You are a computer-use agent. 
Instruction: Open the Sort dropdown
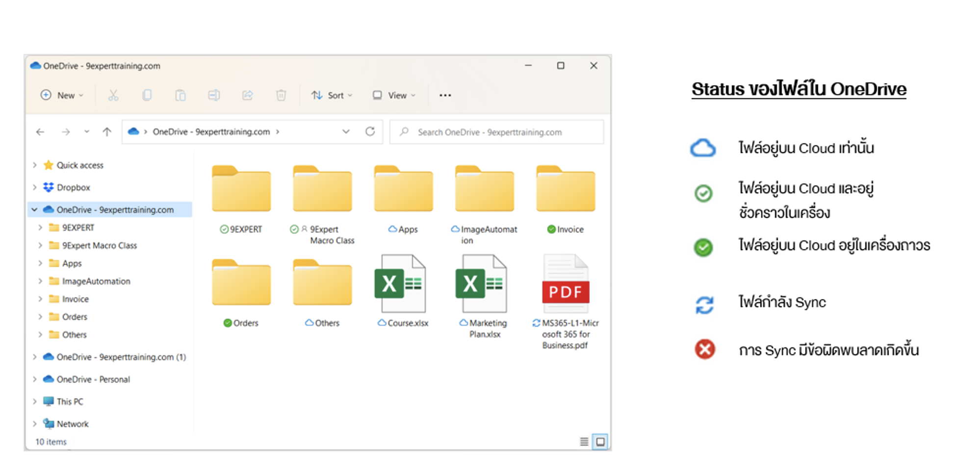tap(332, 95)
